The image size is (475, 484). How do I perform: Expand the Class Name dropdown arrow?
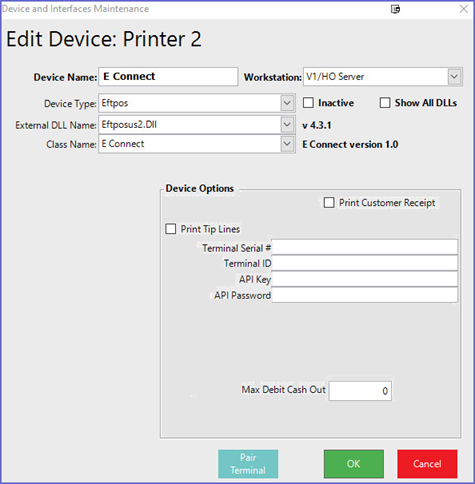287,144
